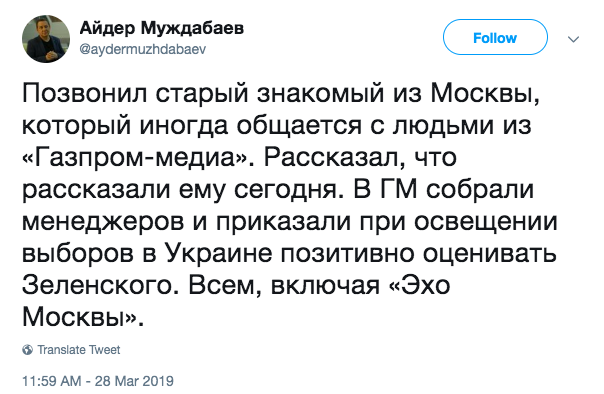Click the globe icon beside Translate Tweet
The width and height of the screenshot is (604, 394).
click(27, 350)
